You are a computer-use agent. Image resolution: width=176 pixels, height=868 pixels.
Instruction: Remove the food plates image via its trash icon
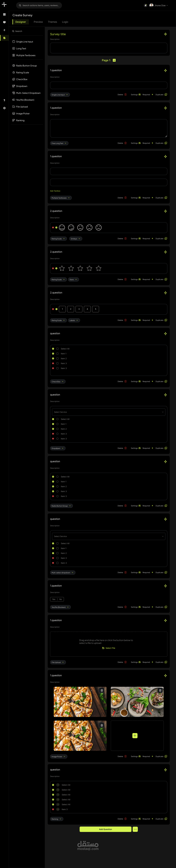click(160, 690)
